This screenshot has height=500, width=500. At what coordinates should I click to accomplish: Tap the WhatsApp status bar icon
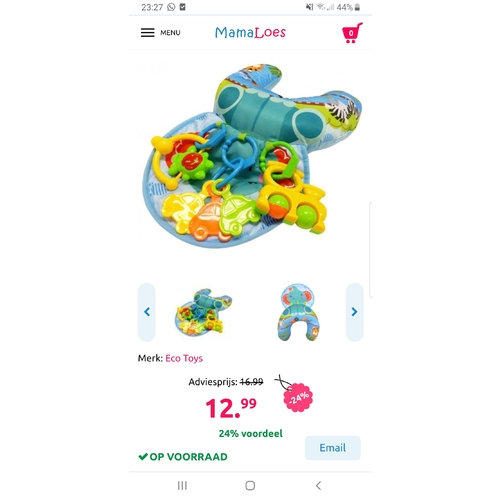pyautogui.click(x=171, y=7)
